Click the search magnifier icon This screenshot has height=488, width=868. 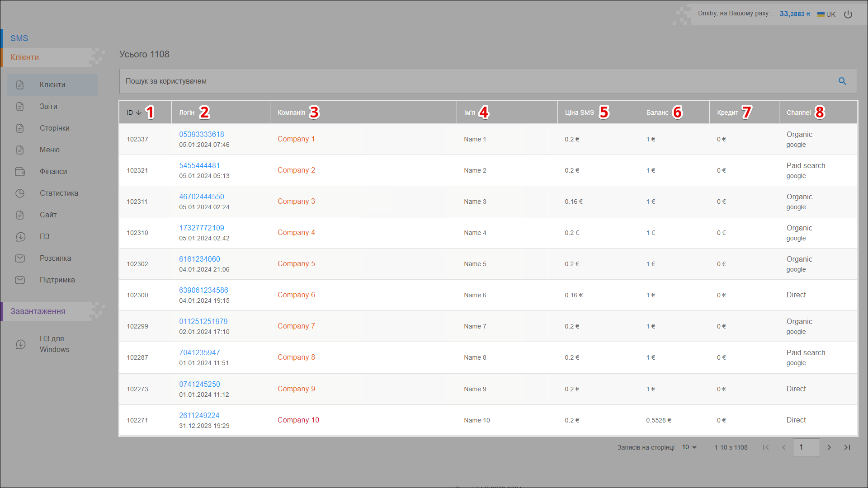tap(842, 81)
